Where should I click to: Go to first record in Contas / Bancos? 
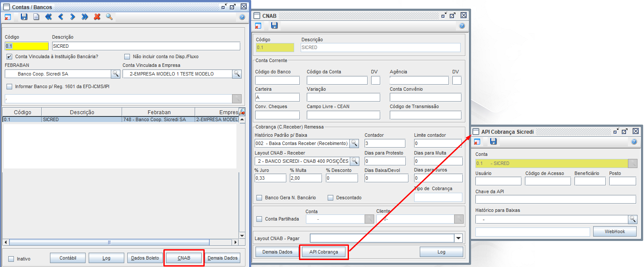(x=48, y=17)
